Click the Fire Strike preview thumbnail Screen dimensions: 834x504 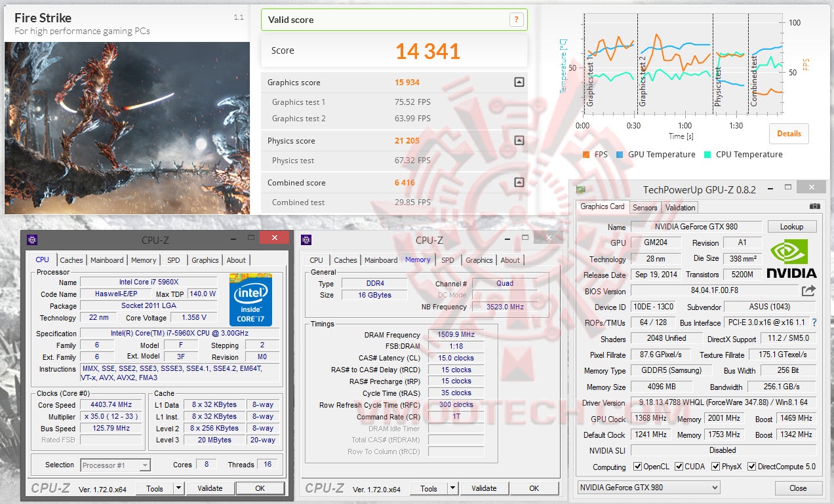click(127, 128)
